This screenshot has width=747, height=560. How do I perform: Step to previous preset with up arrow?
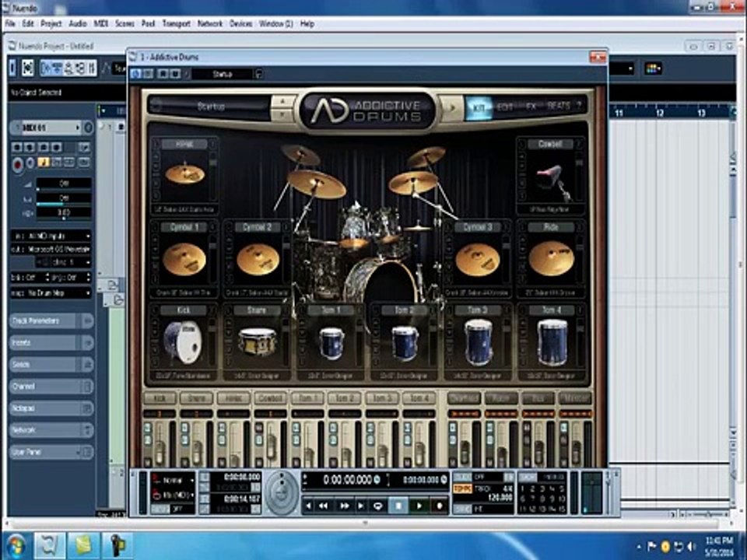282,101
